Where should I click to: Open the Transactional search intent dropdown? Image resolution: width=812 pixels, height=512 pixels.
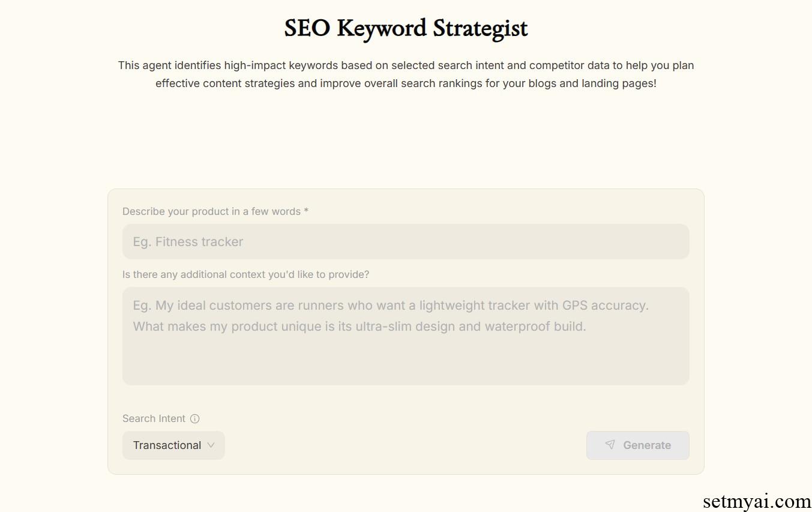coord(173,445)
